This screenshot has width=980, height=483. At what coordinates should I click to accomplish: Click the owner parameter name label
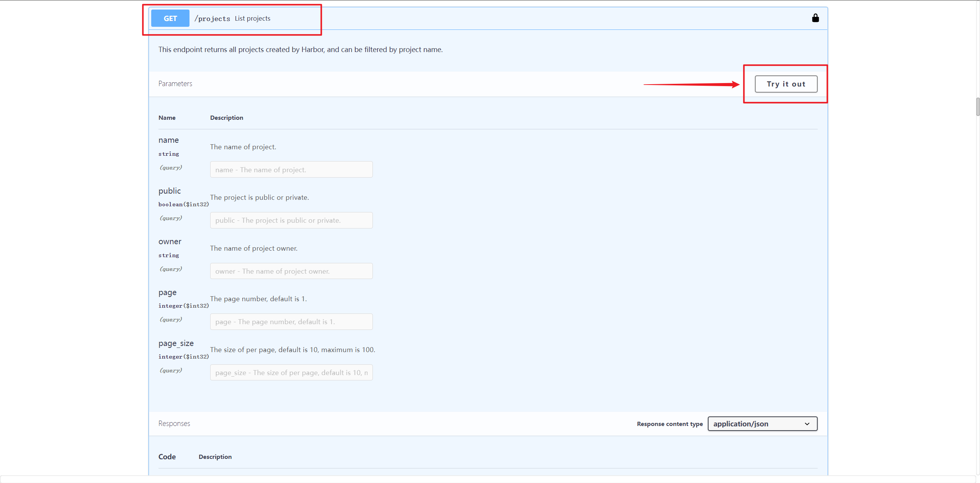pos(170,241)
